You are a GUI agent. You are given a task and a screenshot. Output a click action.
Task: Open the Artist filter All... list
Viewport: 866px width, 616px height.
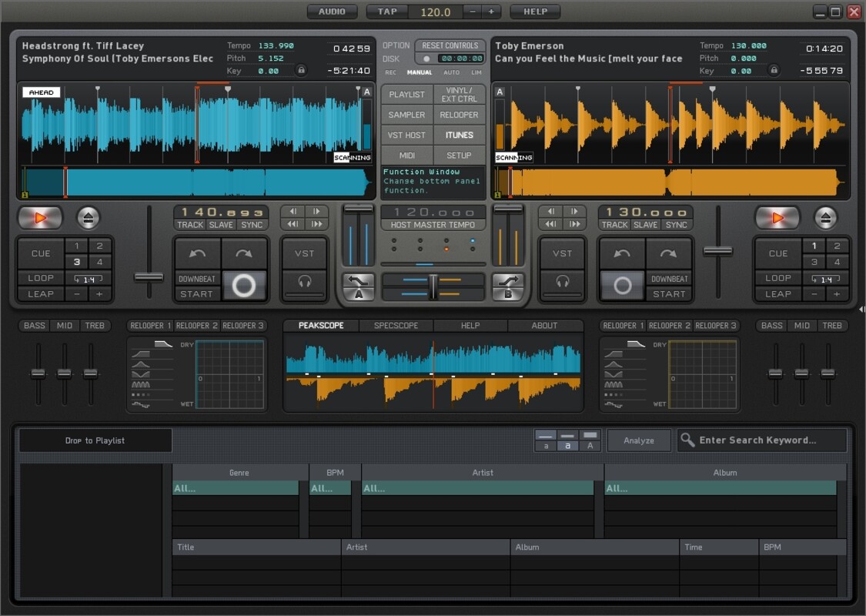477,488
